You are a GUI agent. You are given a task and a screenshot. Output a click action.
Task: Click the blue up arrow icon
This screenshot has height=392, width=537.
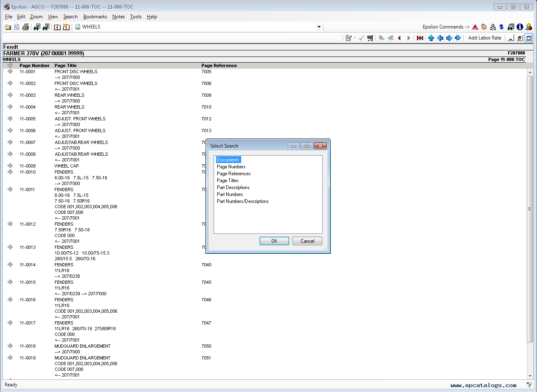(431, 38)
